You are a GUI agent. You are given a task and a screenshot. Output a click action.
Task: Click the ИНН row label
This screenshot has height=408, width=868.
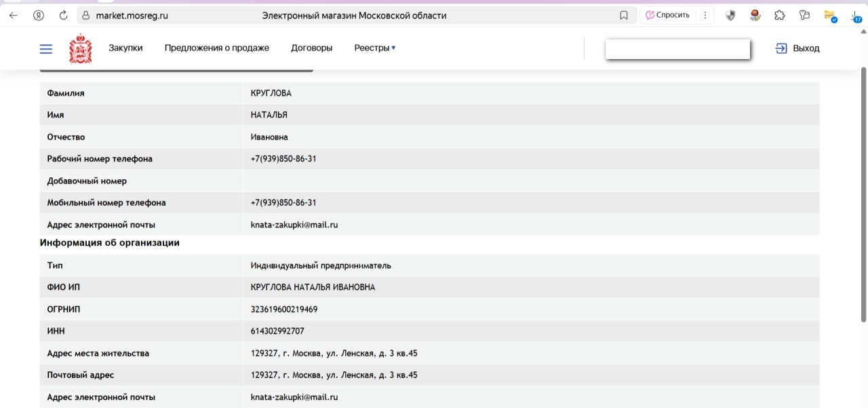(56, 331)
